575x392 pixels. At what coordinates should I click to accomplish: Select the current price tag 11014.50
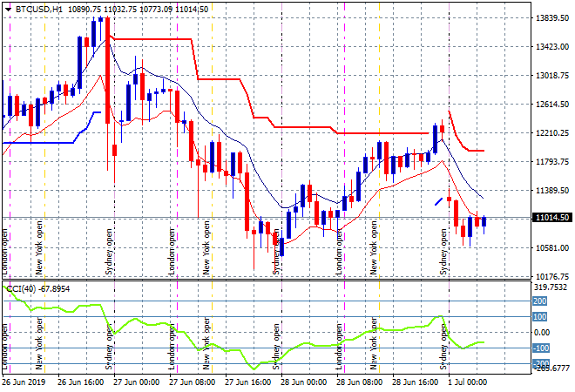(551, 218)
